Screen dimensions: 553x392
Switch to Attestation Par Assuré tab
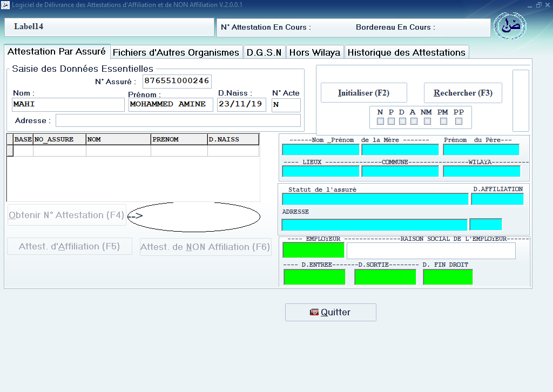tap(57, 51)
